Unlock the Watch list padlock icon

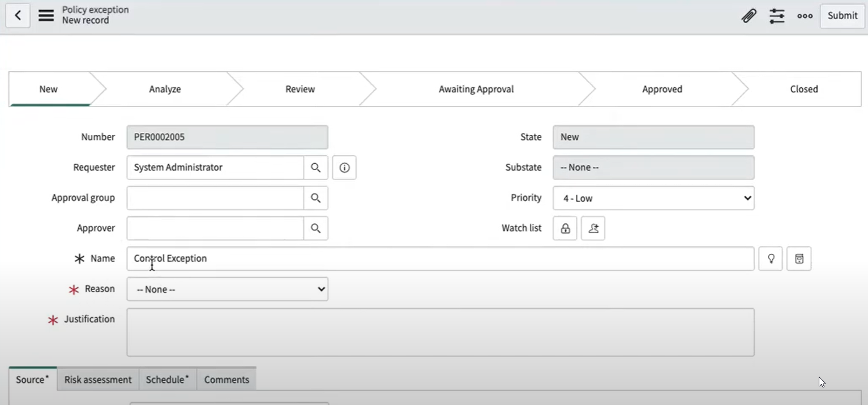(565, 228)
